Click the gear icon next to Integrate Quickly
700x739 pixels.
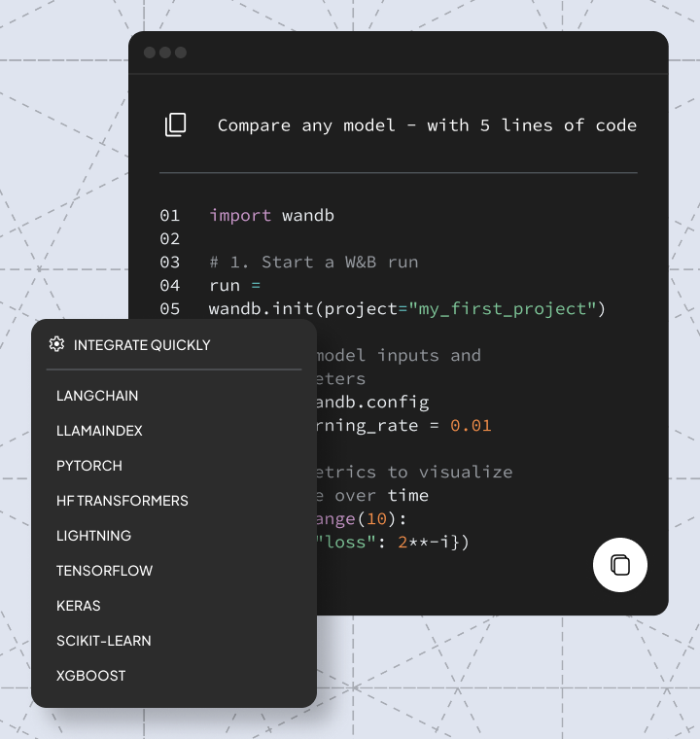[57, 344]
